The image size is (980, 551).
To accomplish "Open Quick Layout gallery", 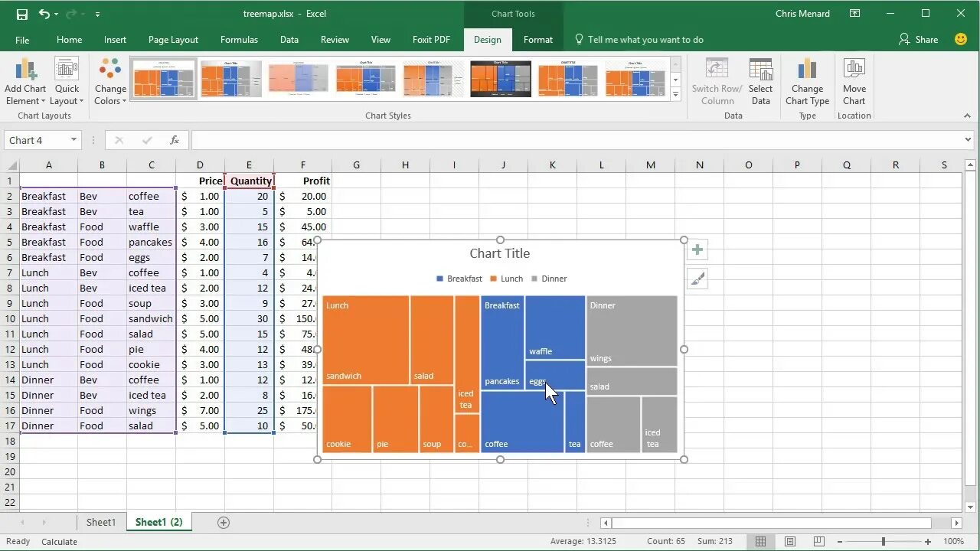I will (67, 82).
